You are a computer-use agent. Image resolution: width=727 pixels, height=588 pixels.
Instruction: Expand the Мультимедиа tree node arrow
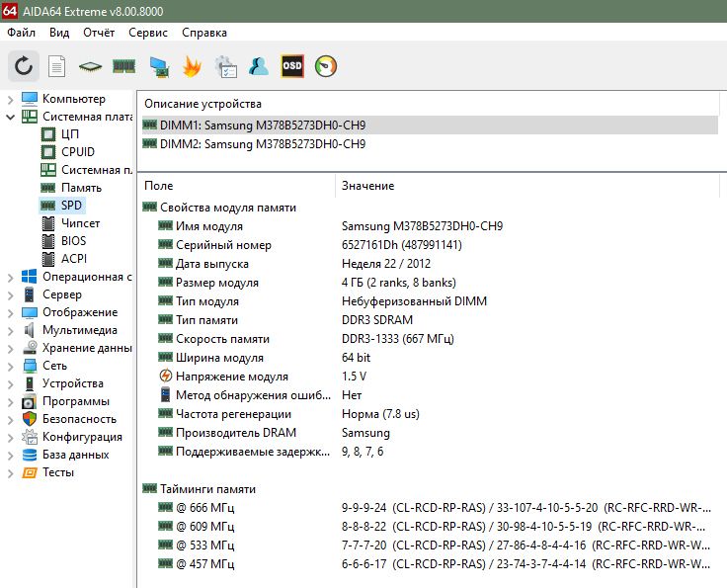click(x=10, y=331)
